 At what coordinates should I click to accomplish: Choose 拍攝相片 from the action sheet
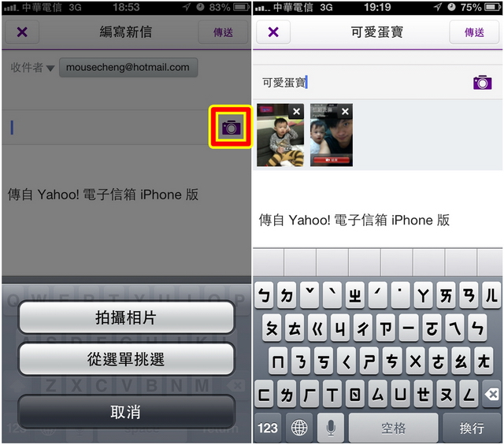pos(126,317)
